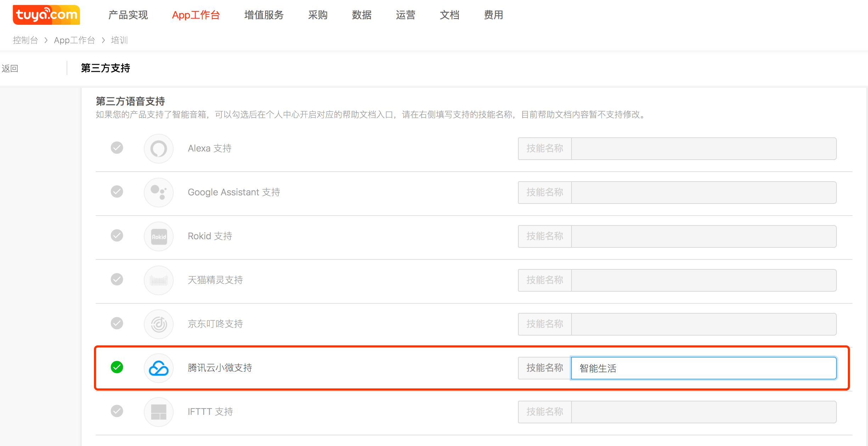Viewport: 868px width, 446px height.
Task: Focus the Alexa 技能名称 input field
Action: (704, 149)
